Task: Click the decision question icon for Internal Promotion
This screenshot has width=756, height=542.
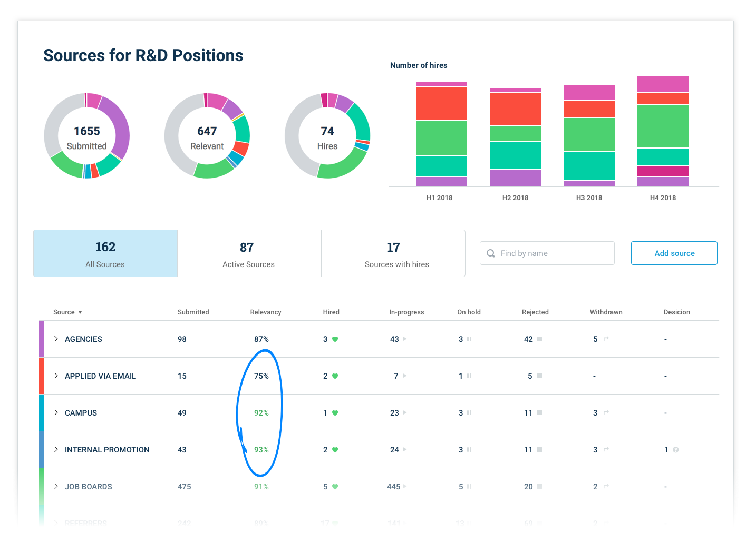Action: click(676, 450)
